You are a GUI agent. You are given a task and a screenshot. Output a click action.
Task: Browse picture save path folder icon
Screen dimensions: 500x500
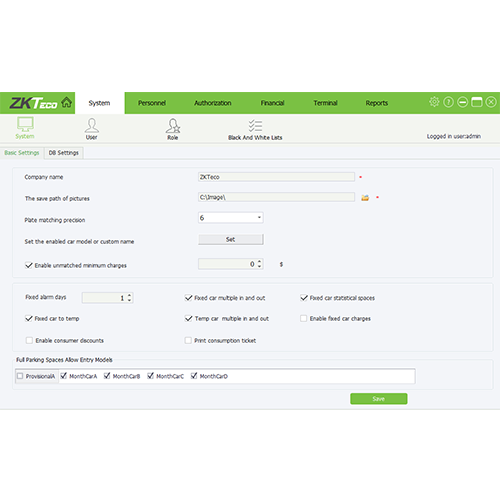[365, 198]
